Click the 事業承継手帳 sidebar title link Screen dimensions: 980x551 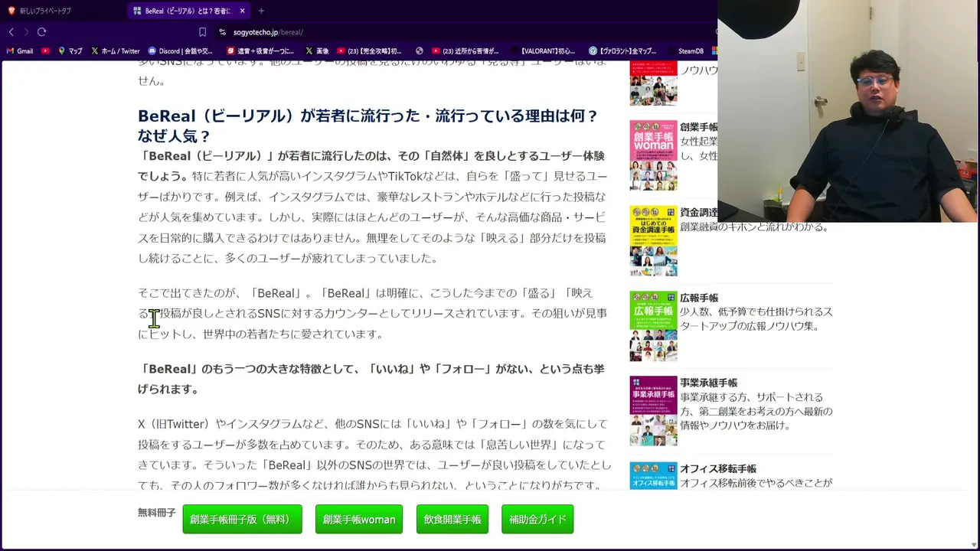tap(709, 383)
